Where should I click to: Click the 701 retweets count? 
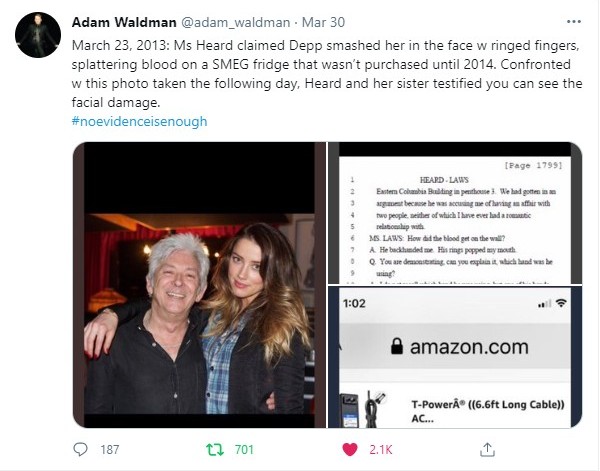pos(244,449)
